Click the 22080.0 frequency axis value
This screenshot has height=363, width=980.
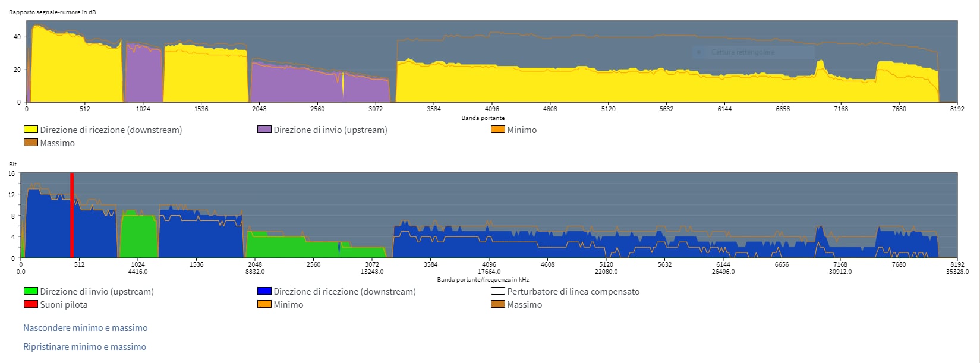[606, 272]
